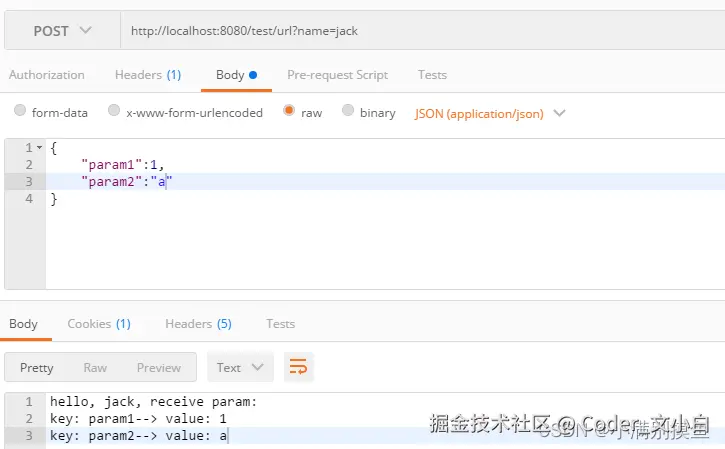Click the closing brace on line 4
725x449 pixels.
[54, 199]
